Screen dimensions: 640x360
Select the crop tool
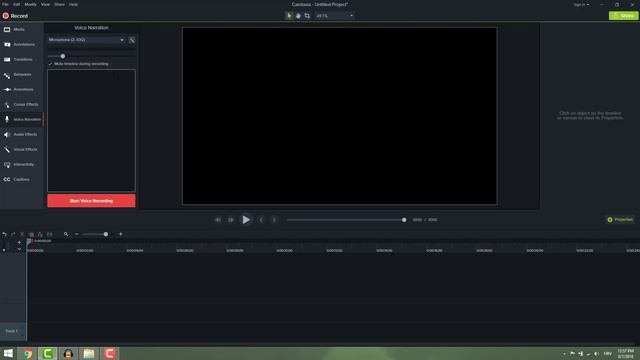click(x=307, y=16)
